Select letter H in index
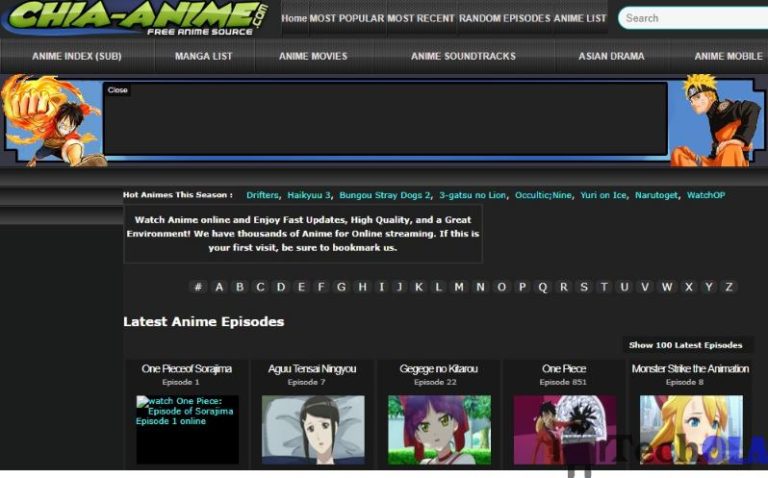The height and width of the screenshot is (478, 768). pos(362,287)
